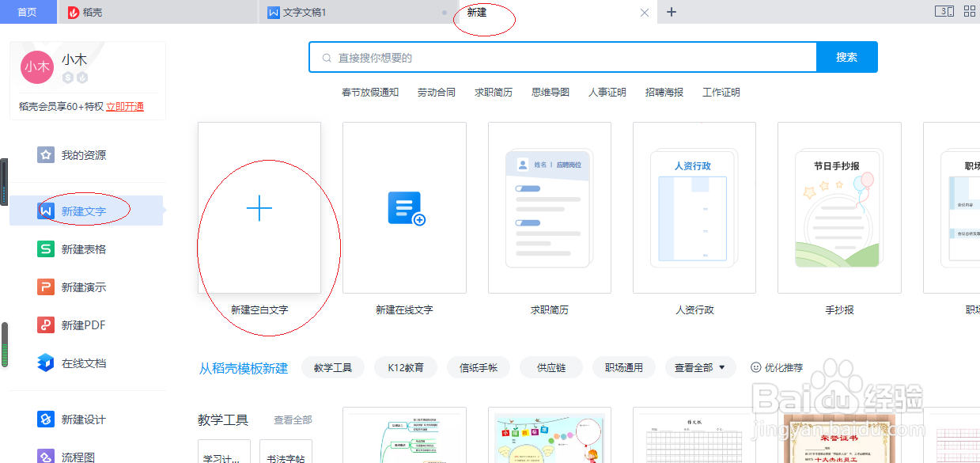Select 新建设计 in sidebar
Viewport: 980px width, 463px height.
tap(86, 419)
